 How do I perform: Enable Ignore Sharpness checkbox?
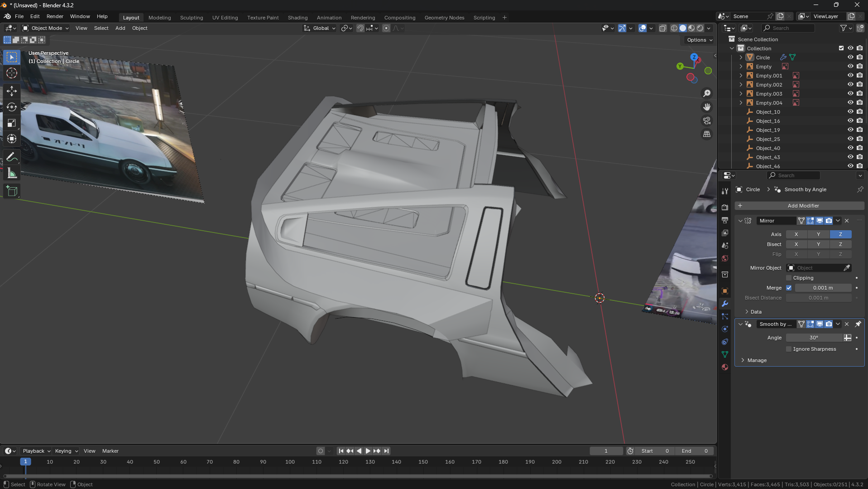pyautogui.click(x=789, y=349)
